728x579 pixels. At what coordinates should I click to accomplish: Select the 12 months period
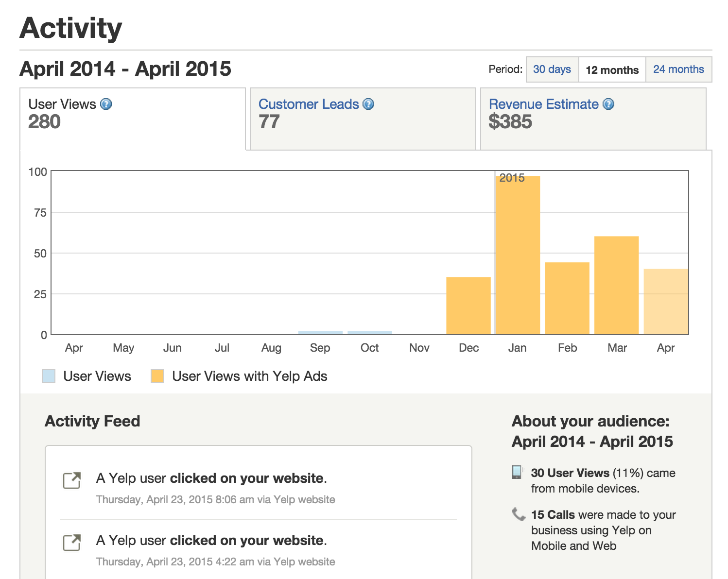[x=612, y=69]
